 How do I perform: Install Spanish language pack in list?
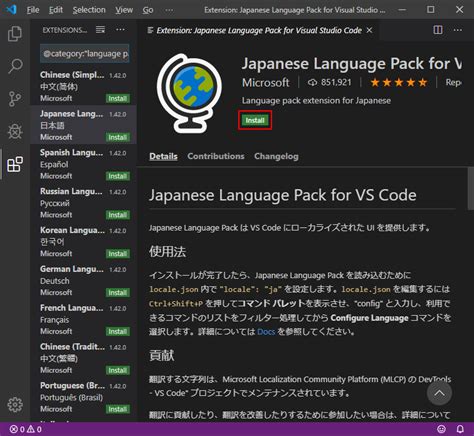pos(118,176)
